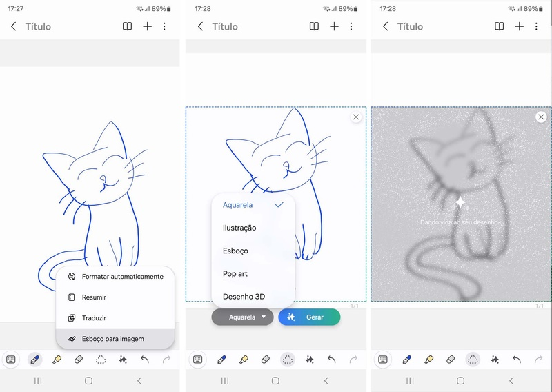Select the highlighter tool in left screen
The height and width of the screenshot is (392, 552).
coord(57,360)
